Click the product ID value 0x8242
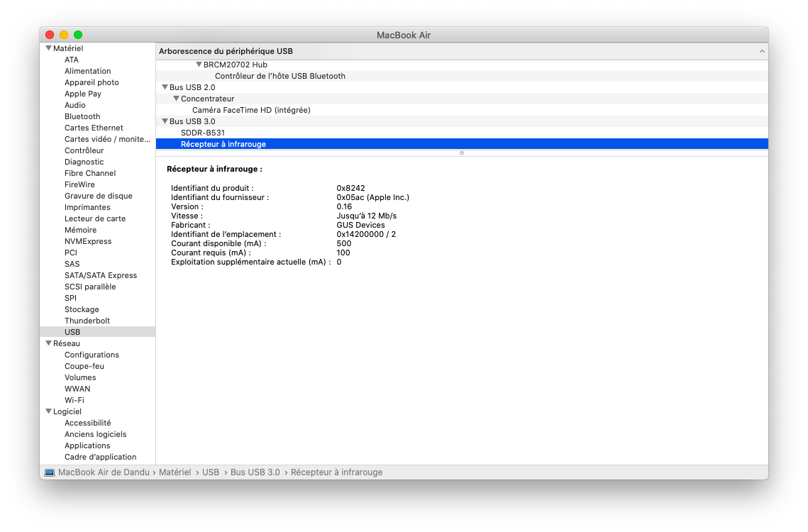 (x=351, y=188)
